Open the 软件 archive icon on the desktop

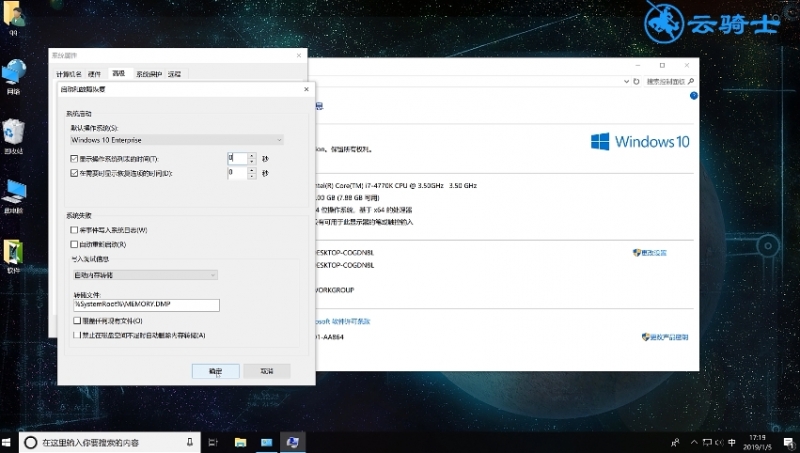click(13, 255)
